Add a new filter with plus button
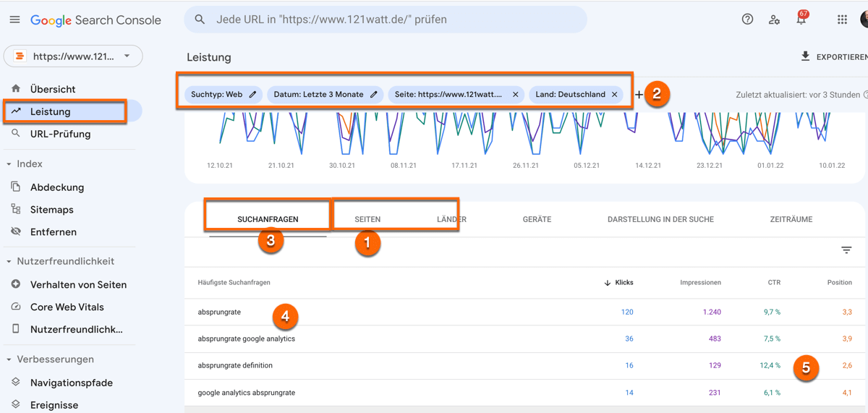The image size is (868, 413). [x=639, y=95]
